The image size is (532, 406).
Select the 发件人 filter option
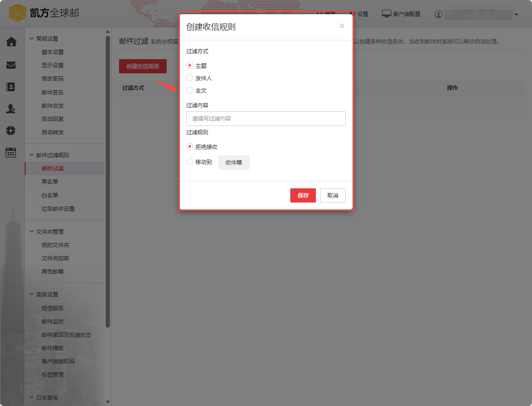point(190,78)
